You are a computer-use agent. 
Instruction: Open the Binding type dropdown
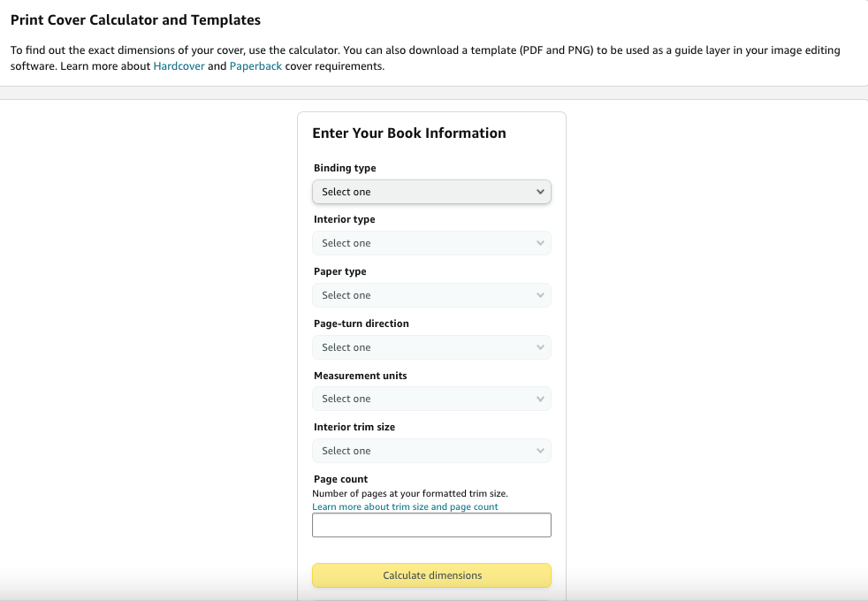tap(431, 192)
